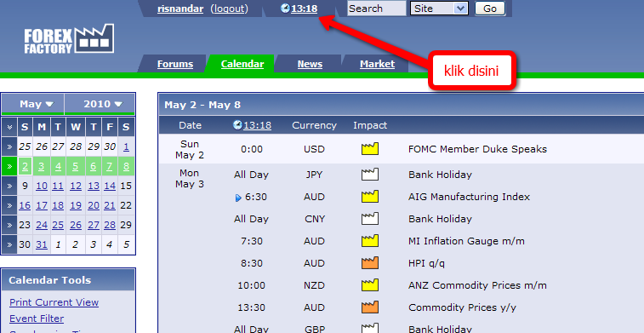644x333 pixels.
Task: Click ANZ Commodity Prices m/m event
Action: (477, 285)
